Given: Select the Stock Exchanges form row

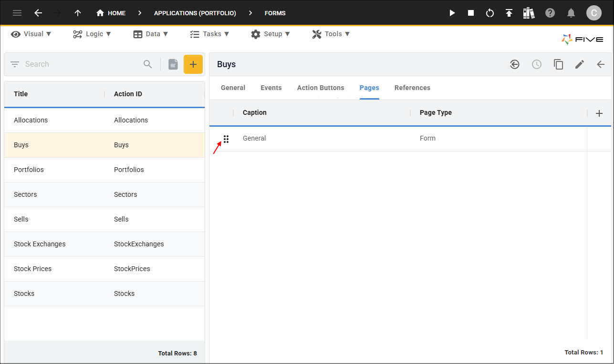Looking at the screenshot, I should (104, 244).
